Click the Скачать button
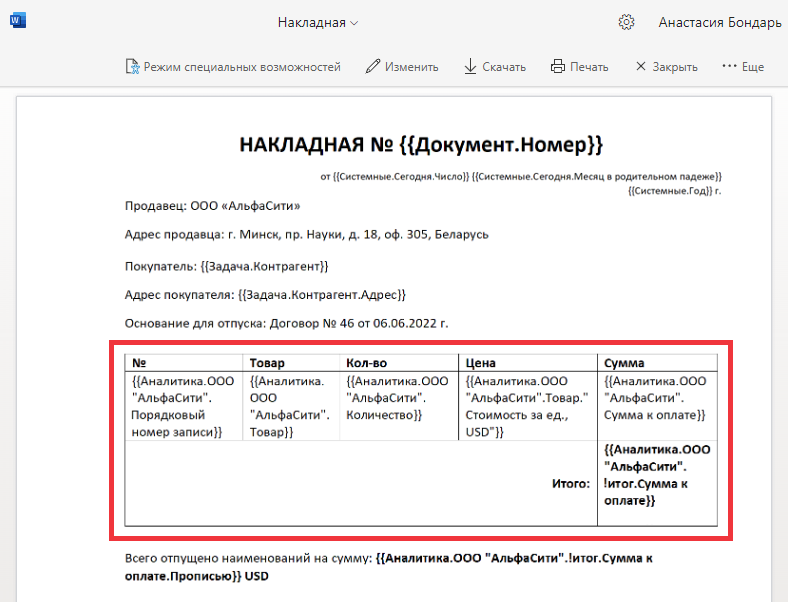Viewport: 788px width, 602px height. coord(495,66)
